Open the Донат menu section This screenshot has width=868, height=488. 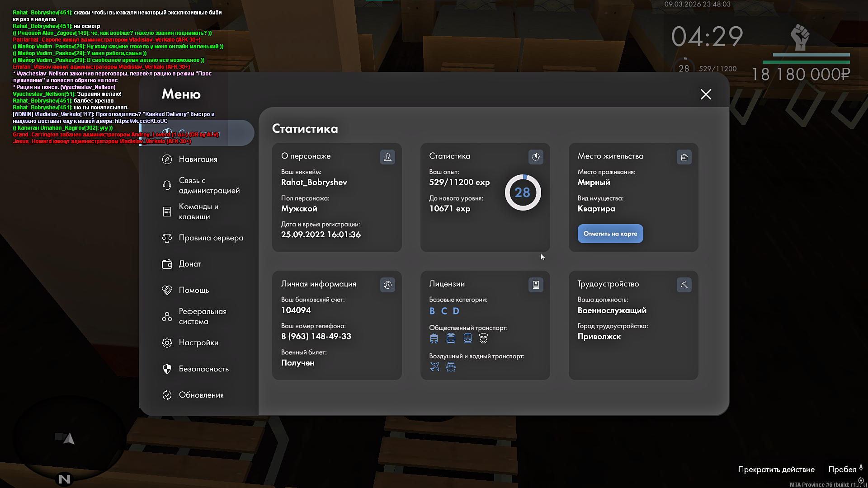tap(190, 264)
